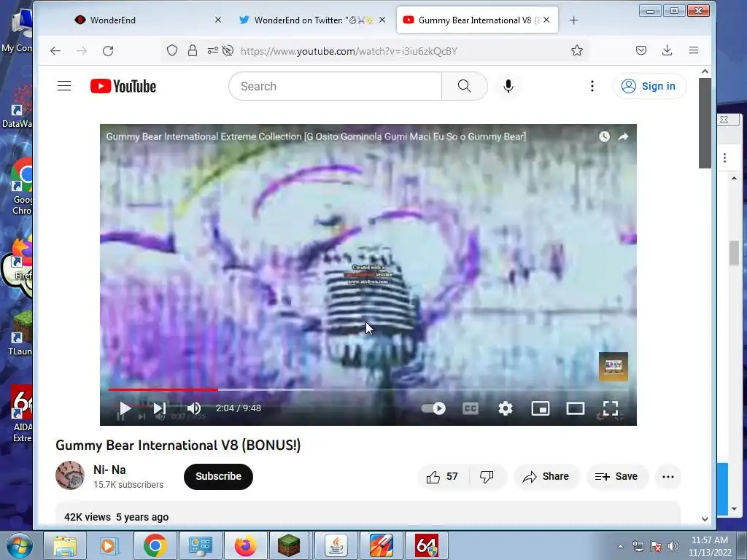Open video player settings gear
The height and width of the screenshot is (560, 747).
pos(506,408)
